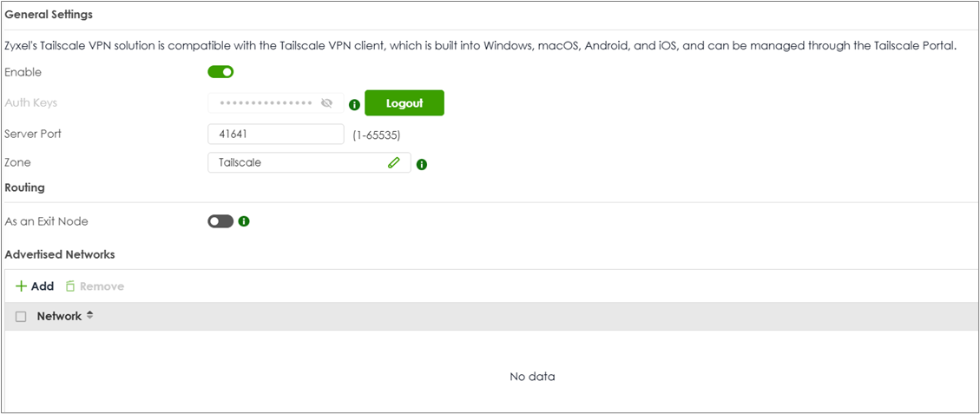Toggle the Enable switch off
The height and width of the screenshot is (414, 980).
pyautogui.click(x=220, y=72)
